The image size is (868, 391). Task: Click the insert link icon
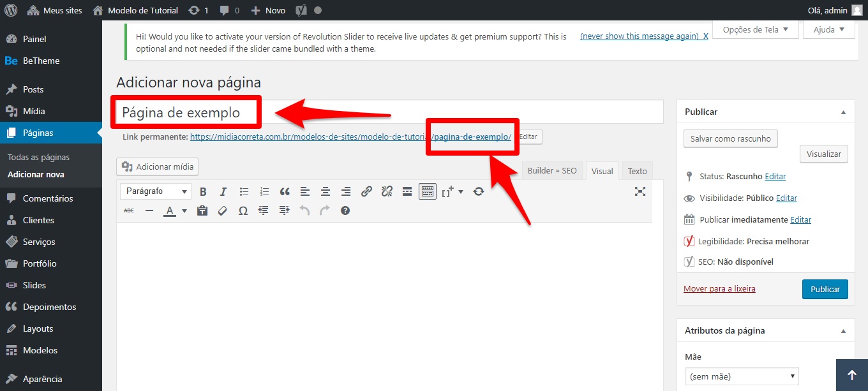[x=366, y=191]
